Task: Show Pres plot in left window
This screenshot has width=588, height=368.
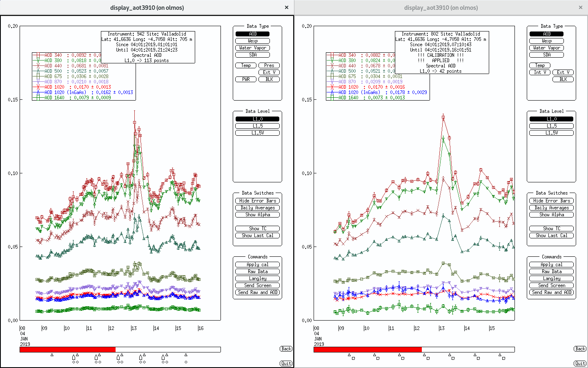Action: (x=269, y=65)
